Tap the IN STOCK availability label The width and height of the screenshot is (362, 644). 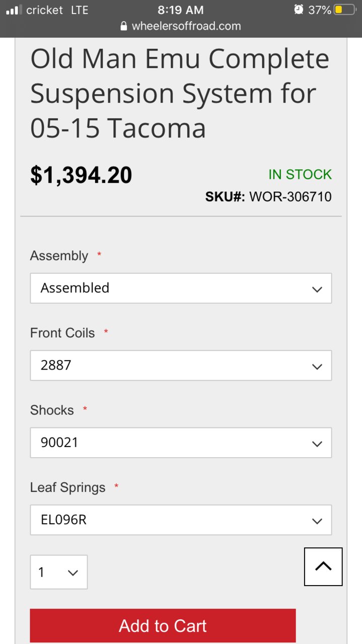click(x=300, y=174)
